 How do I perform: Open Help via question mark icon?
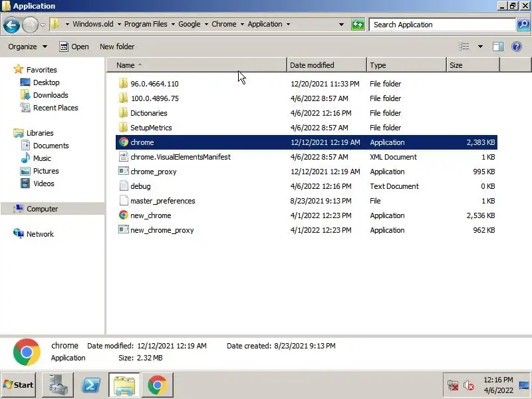coord(517,47)
